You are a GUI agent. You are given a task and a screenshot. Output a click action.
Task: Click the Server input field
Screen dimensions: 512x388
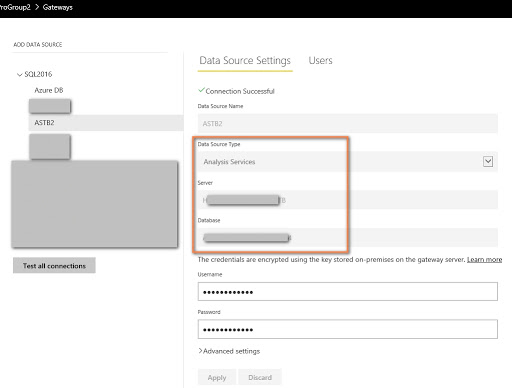coord(348,200)
